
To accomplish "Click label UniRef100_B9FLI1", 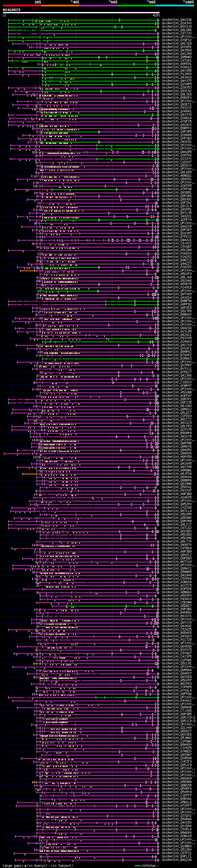I will tap(177, 856).
